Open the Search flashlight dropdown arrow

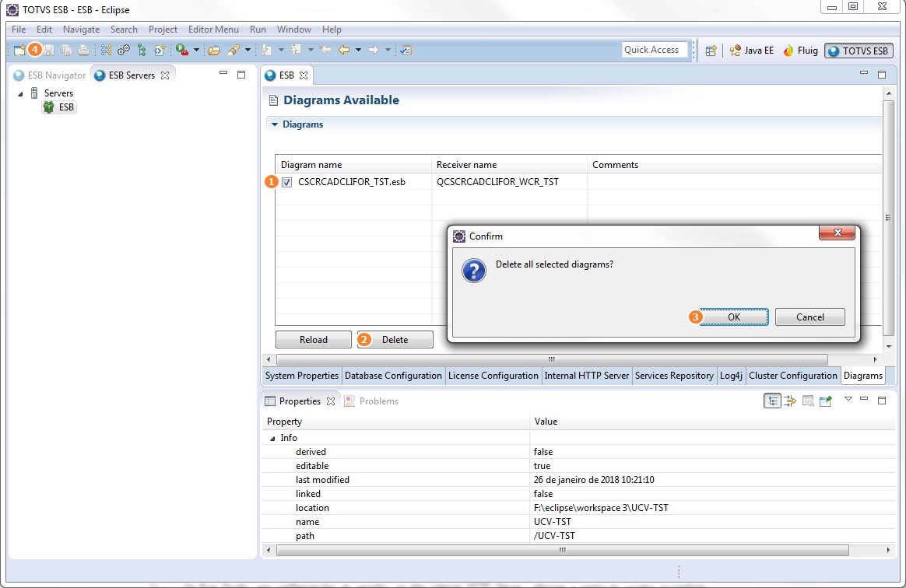coord(248,51)
